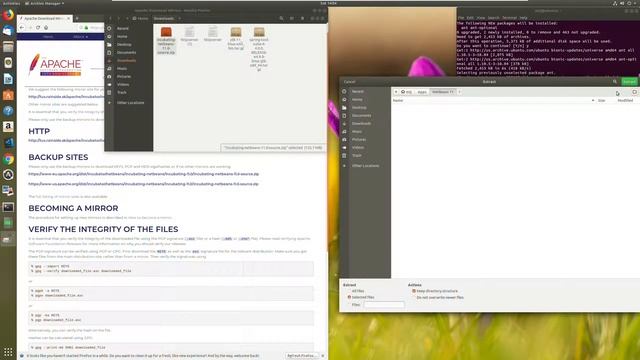The height and width of the screenshot is (360, 640).
Task: Go back in Files window
Action: (110, 18)
